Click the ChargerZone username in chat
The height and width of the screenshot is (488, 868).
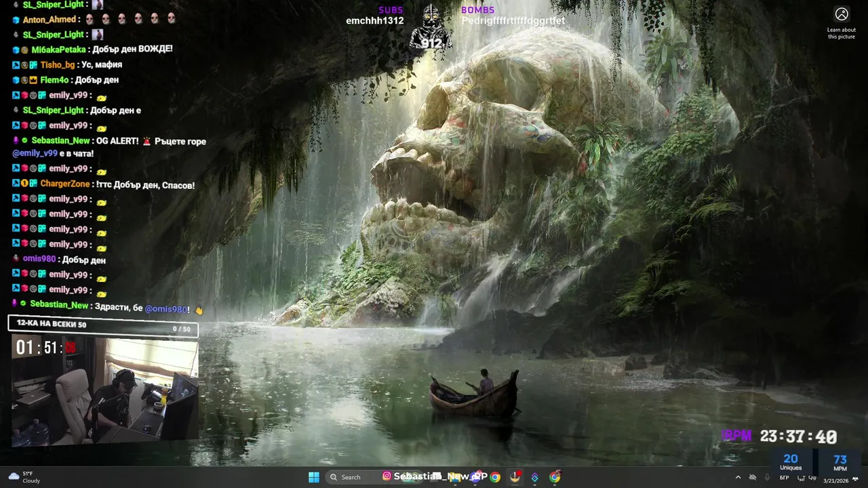click(x=65, y=185)
